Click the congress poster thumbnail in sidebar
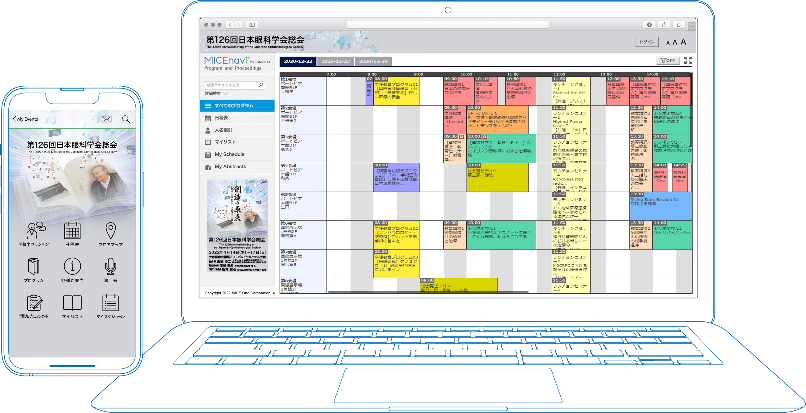806x413 pixels. [237, 225]
